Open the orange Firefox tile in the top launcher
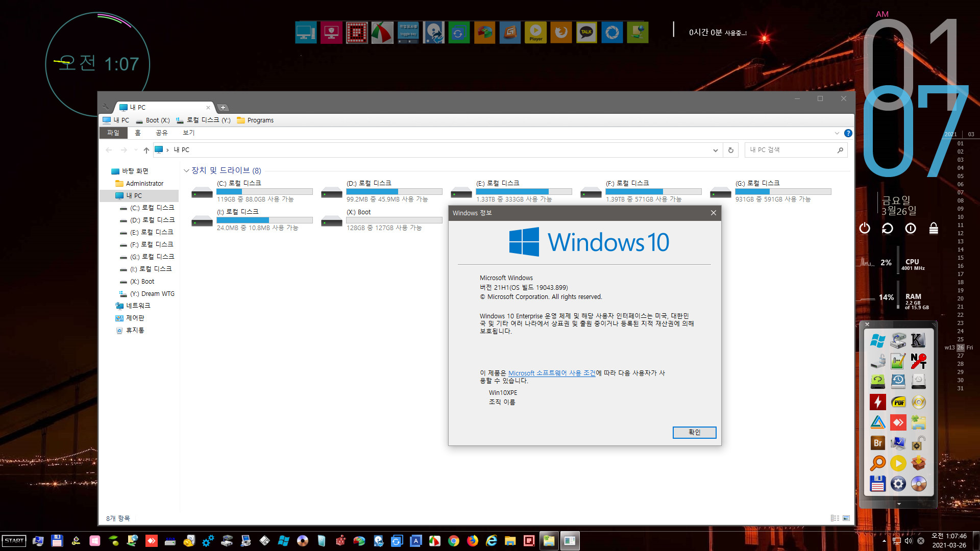 pyautogui.click(x=561, y=33)
